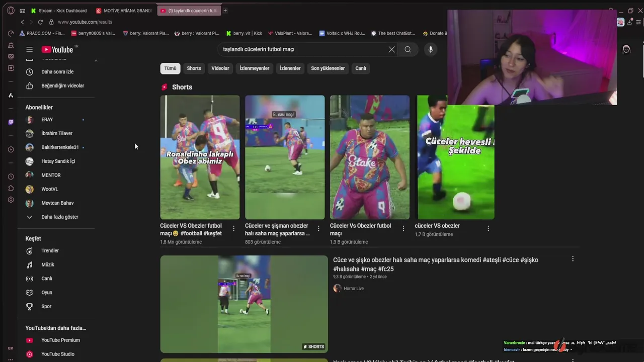
Task: Open Voltaic x WHJ Rou... bookmark
Action: tap(342, 33)
